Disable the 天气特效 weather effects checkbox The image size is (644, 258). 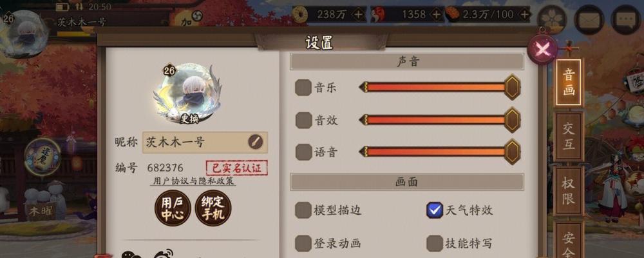pos(435,210)
